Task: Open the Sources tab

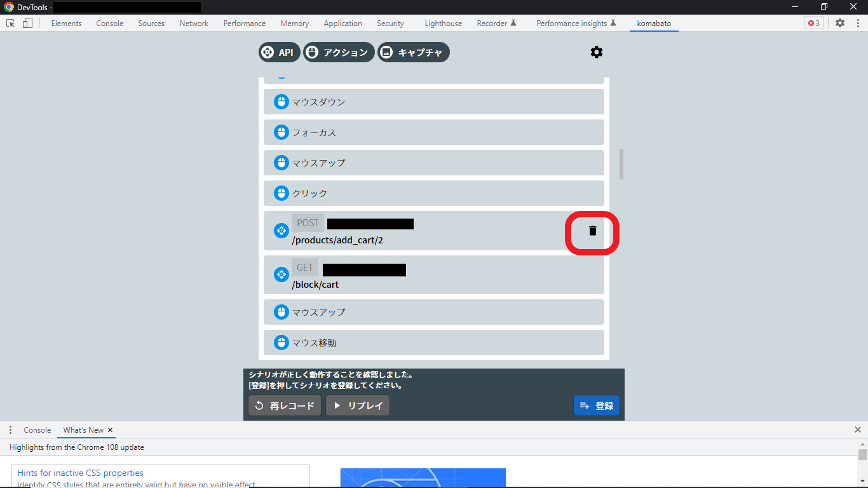Action: click(151, 23)
